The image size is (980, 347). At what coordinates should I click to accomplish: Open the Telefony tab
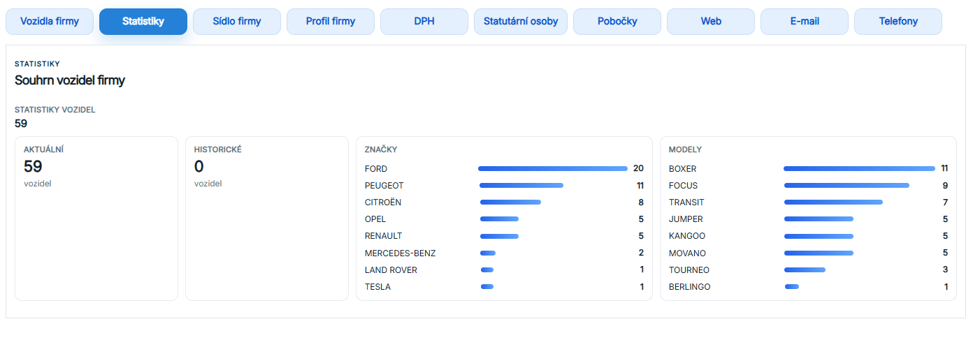(898, 22)
